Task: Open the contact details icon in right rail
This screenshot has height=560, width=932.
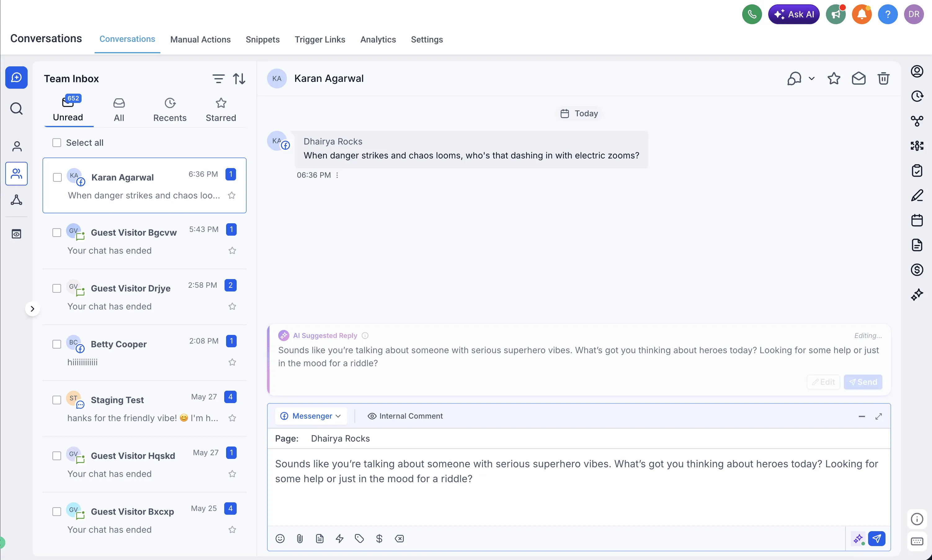Action: pos(917,71)
